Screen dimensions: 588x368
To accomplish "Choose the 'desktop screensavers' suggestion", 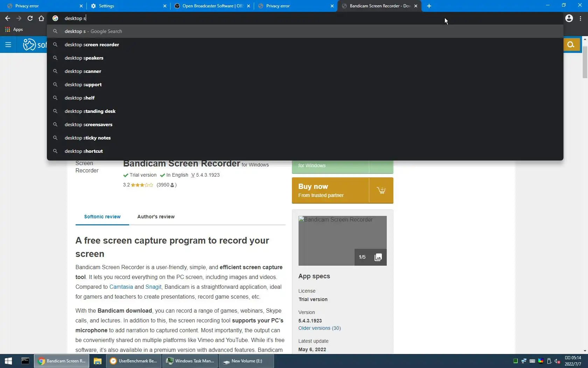I will point(305,124).
